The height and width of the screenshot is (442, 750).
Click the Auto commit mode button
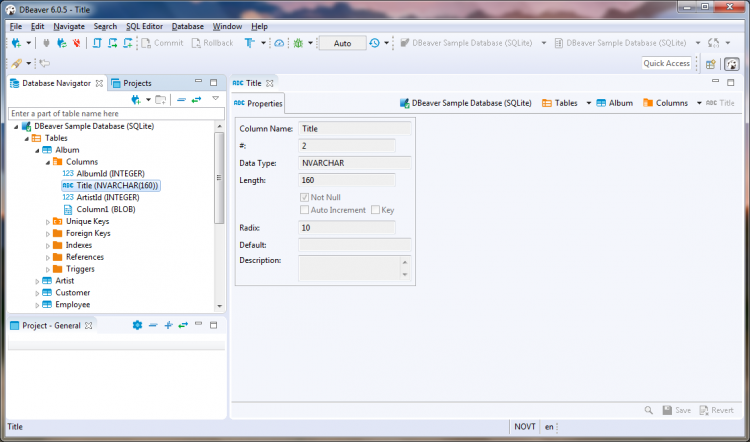pyautogui.click(x=342, y=43)
